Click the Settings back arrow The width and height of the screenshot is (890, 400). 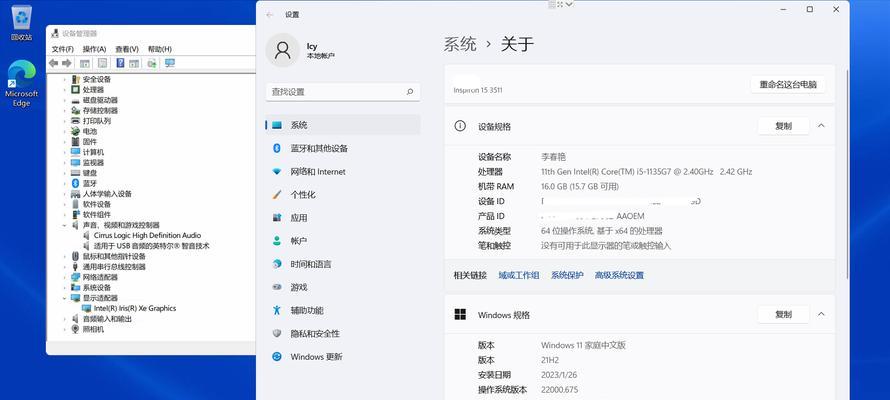270,15
